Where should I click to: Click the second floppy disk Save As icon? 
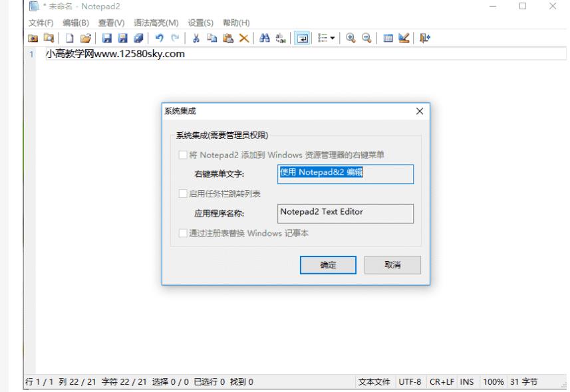122,38
